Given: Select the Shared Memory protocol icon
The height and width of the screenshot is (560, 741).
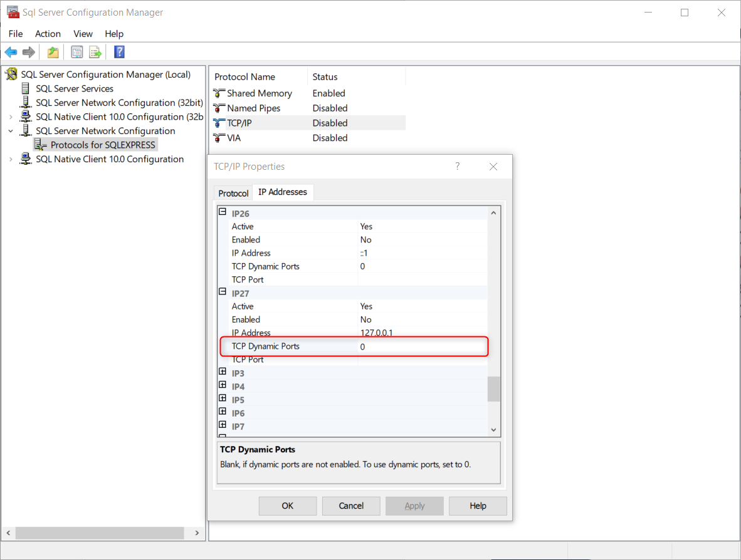Looking at the screenshot, I should pyautogui.click(x=219, y=93).
